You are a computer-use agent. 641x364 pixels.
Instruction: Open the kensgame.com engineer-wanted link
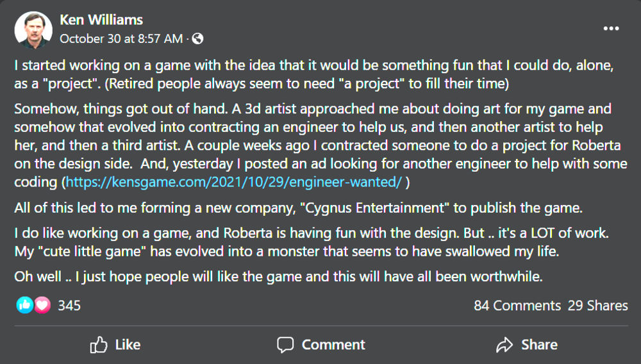234,182
